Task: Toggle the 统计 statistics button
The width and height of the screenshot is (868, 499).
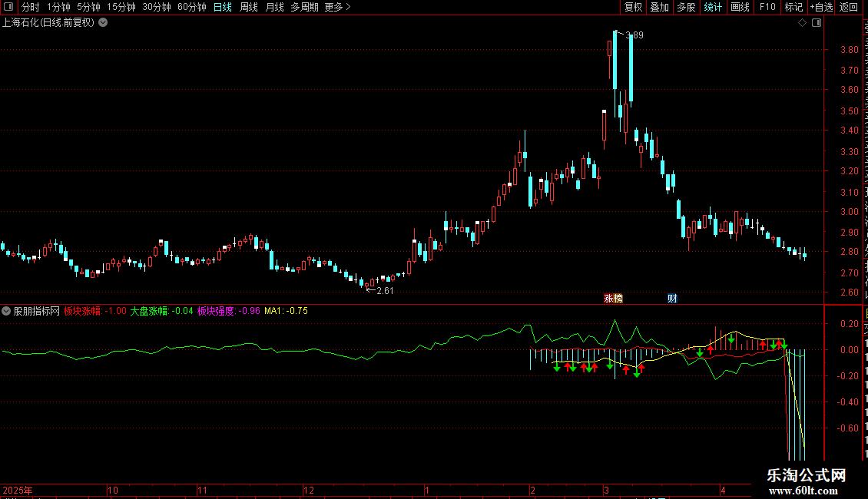Action: (712, 7)
